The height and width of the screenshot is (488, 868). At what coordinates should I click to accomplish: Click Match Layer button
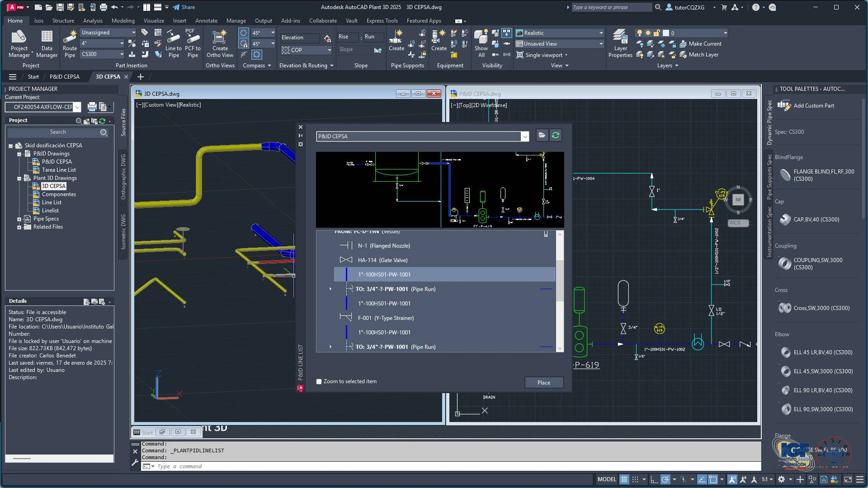(x=698, y=55)
